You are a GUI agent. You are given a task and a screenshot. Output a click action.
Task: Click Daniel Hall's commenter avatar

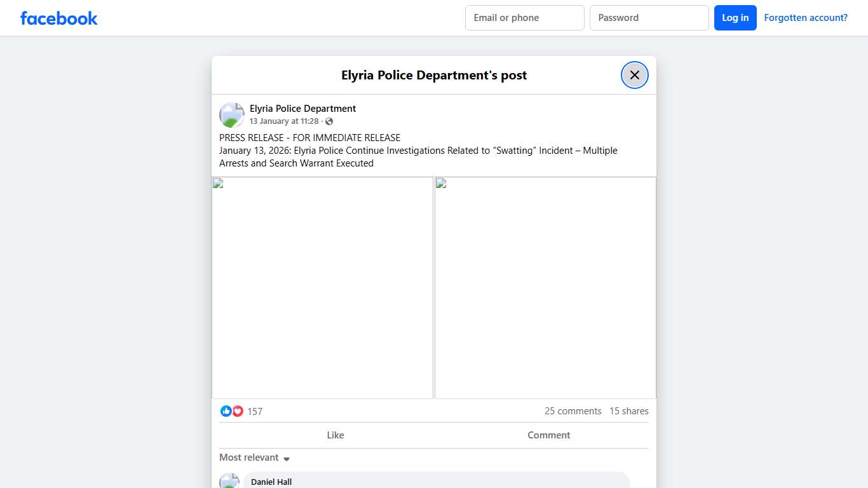(x=229, y=480)
